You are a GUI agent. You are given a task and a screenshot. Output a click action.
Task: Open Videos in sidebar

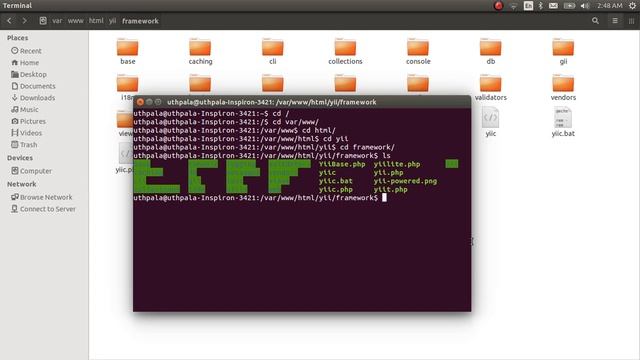click(26, 133)
